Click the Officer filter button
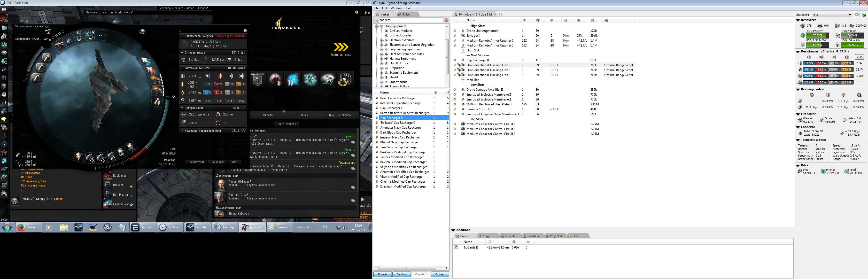Viewport: 868px width, 279px height. pyautogui.click(x=439, y=274)
